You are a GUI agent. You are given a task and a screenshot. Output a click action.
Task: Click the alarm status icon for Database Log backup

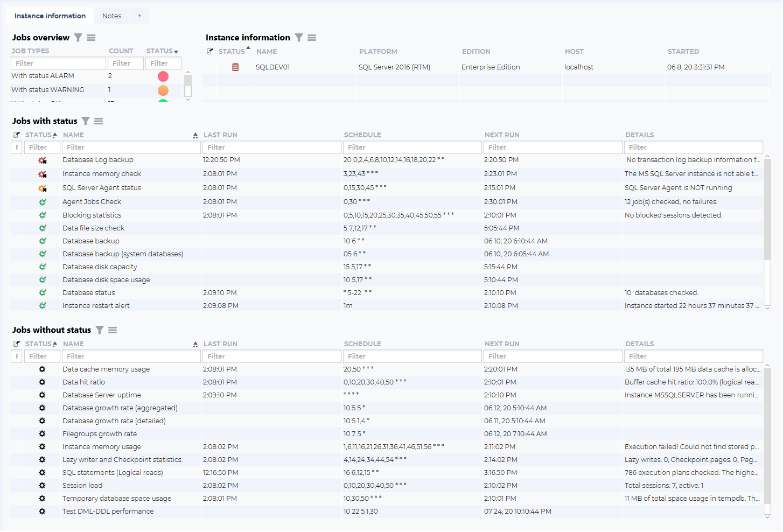click(x=43, y=160)
